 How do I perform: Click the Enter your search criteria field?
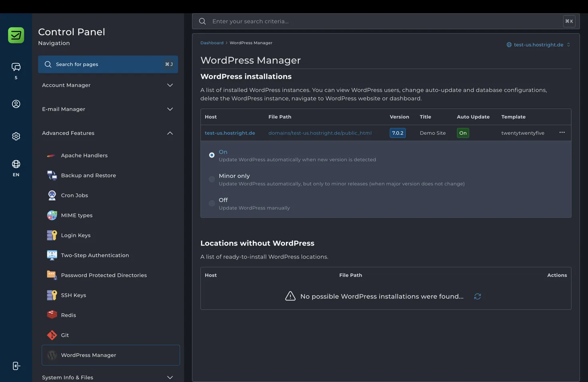[x=386, y=21]
